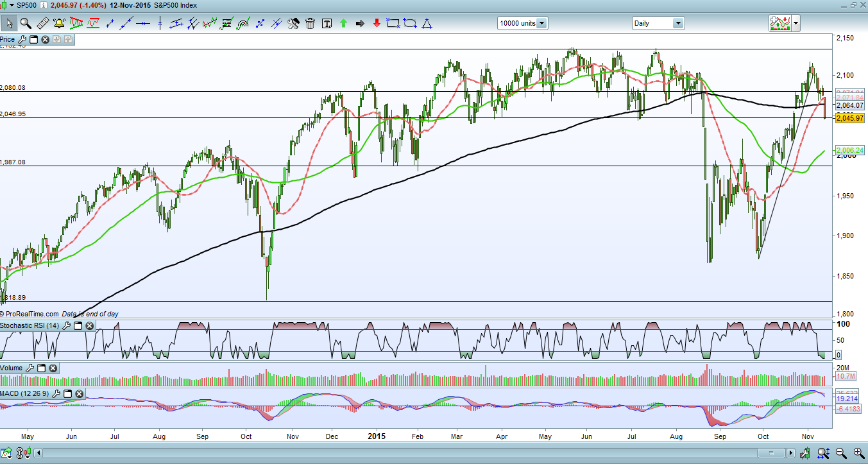
Task: Select the pitchfork fan lines tool
Action: click(194, 24)
